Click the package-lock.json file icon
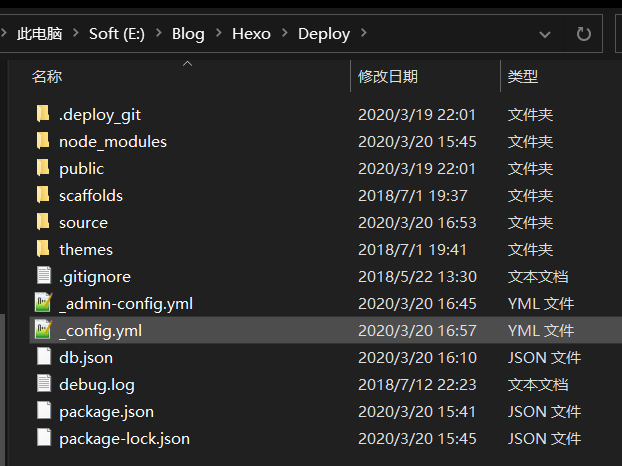The height and width of the screenshot is (466, 622). 43,438
